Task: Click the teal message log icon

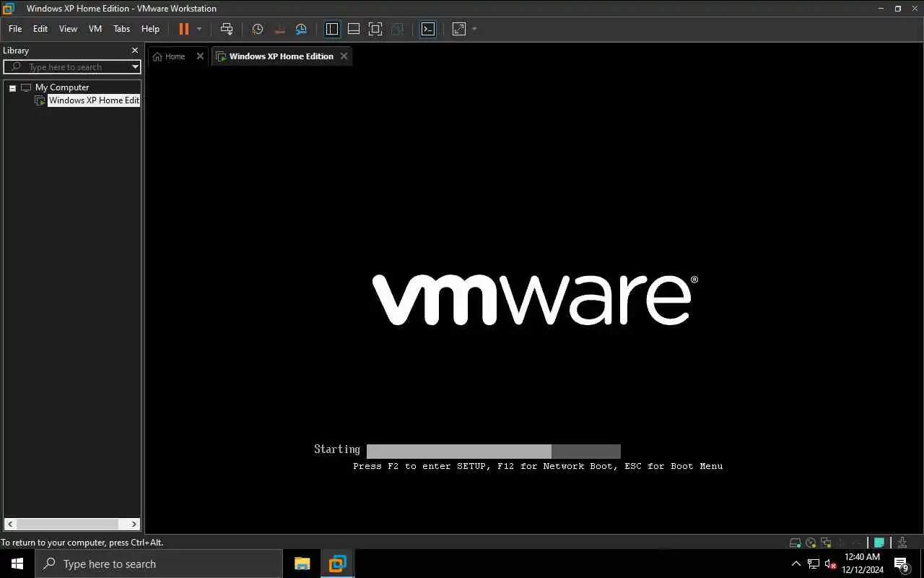Action: (879, 543)
